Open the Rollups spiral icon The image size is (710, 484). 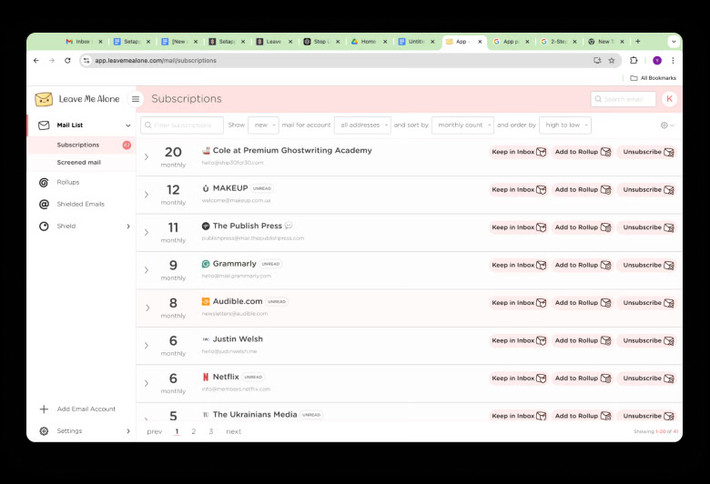[x=44, y=182]
